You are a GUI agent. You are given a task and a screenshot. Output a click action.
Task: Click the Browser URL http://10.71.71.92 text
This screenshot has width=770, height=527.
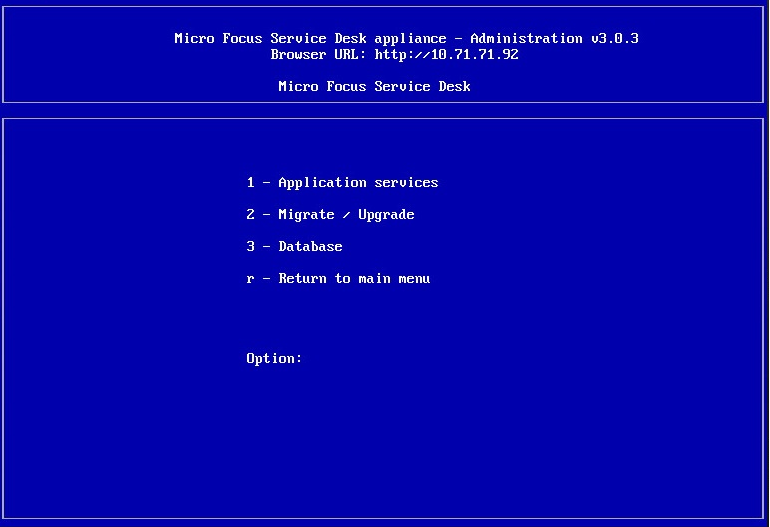pos(394,54)
